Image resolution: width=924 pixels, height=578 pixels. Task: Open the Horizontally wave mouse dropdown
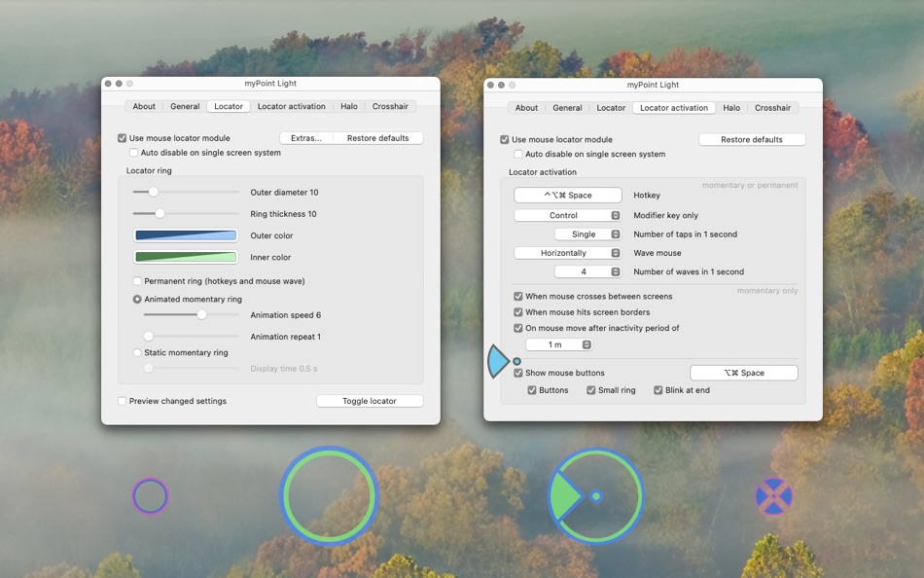click(x=568, y=253)
